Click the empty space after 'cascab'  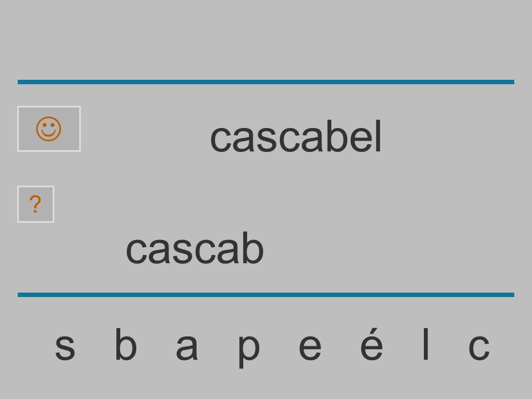373,248
